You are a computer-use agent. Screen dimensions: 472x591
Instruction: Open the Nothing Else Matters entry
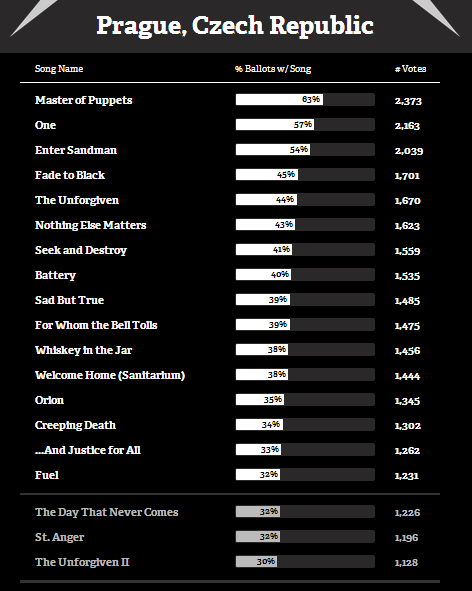point(90,225)
